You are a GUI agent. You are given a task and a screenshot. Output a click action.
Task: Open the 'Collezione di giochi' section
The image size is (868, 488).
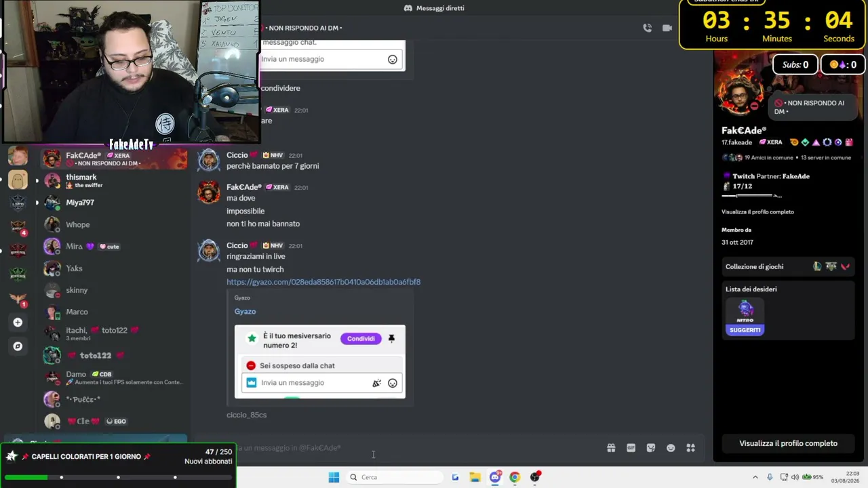[x=788, y=266]
